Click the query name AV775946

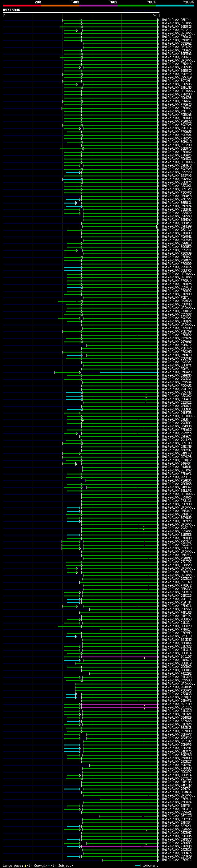click(11, 10)
